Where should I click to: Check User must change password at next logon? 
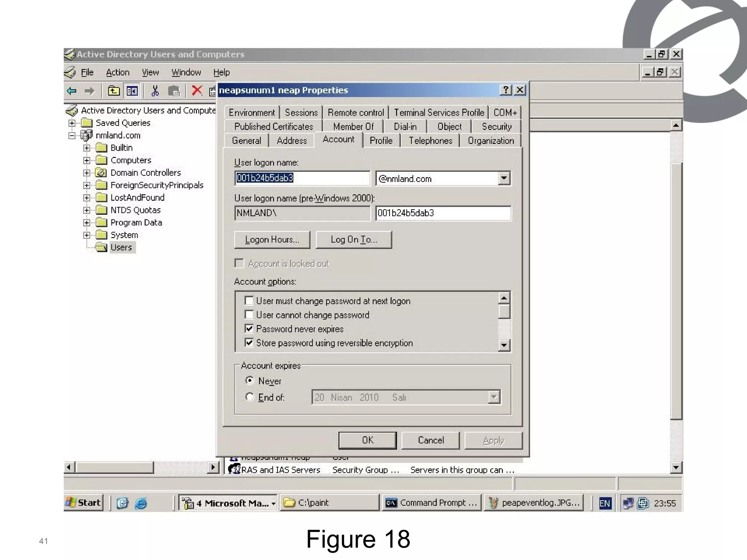pos(249,301)
